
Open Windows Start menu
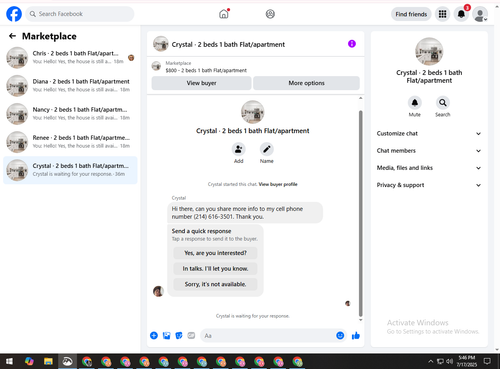pos(10,361)
